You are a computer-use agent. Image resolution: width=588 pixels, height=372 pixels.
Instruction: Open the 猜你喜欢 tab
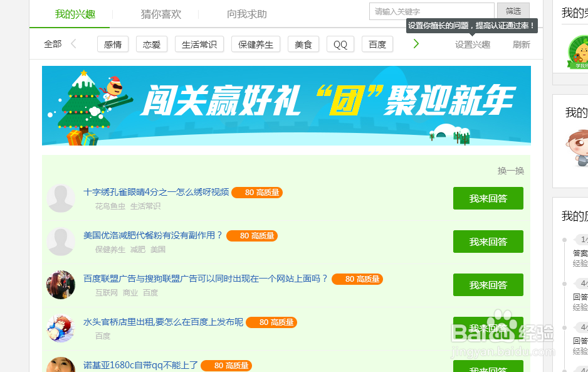click(161, 14)
